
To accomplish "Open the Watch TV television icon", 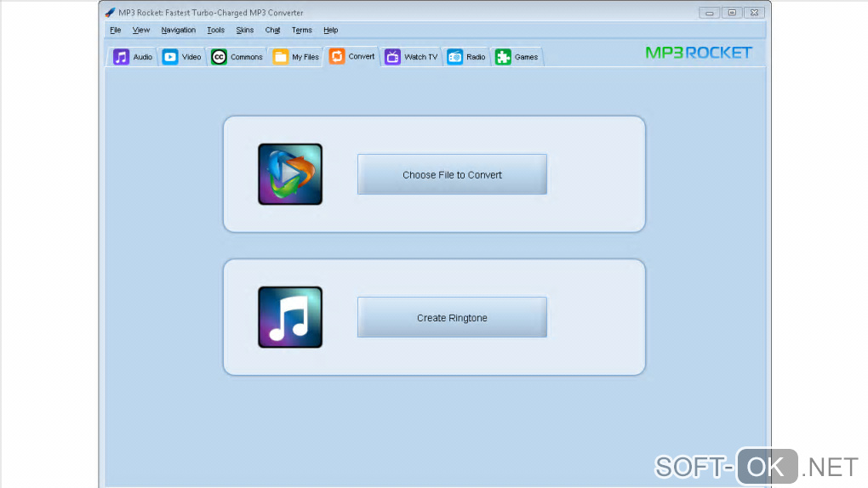I will point(392,57).
